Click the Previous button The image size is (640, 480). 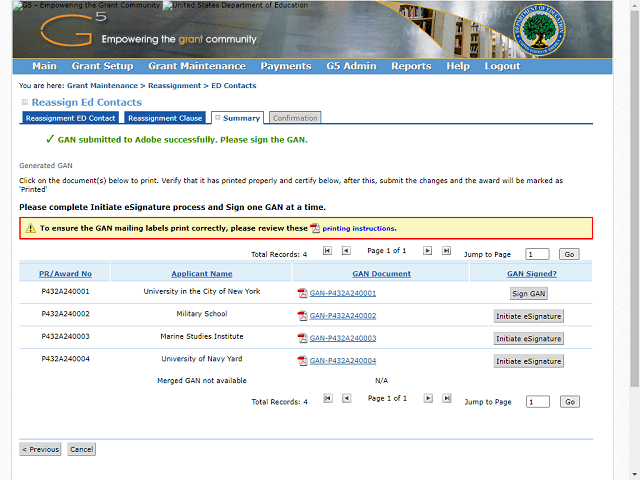tap(40, 450)
